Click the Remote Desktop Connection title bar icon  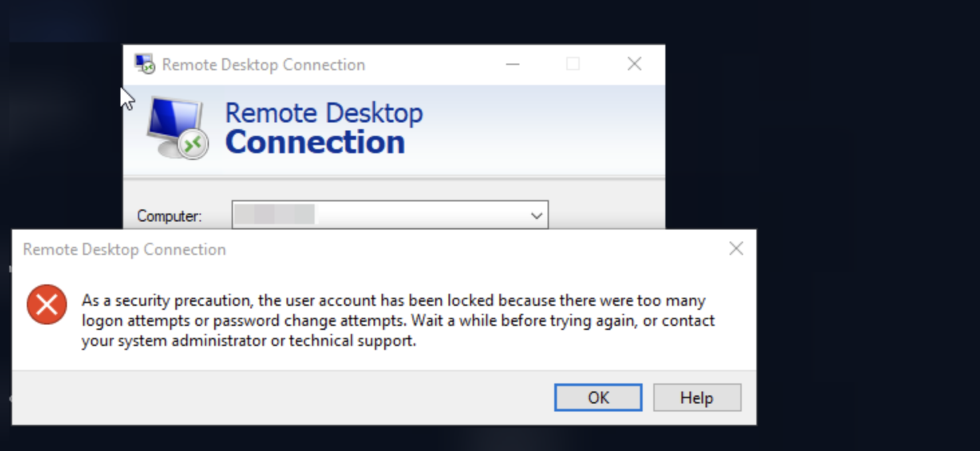tap(143, 64)
